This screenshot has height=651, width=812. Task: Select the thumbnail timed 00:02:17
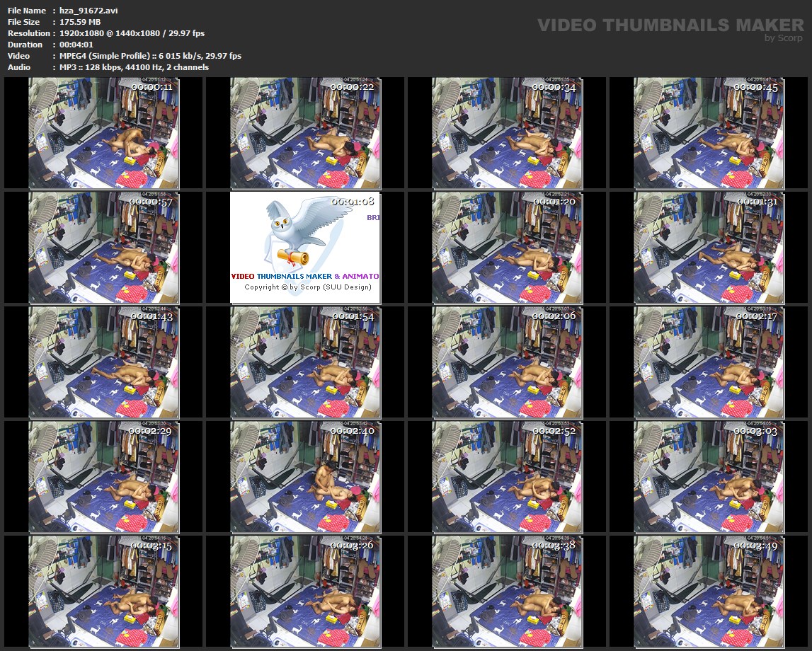pyautogui.click(x=709, y=362)
